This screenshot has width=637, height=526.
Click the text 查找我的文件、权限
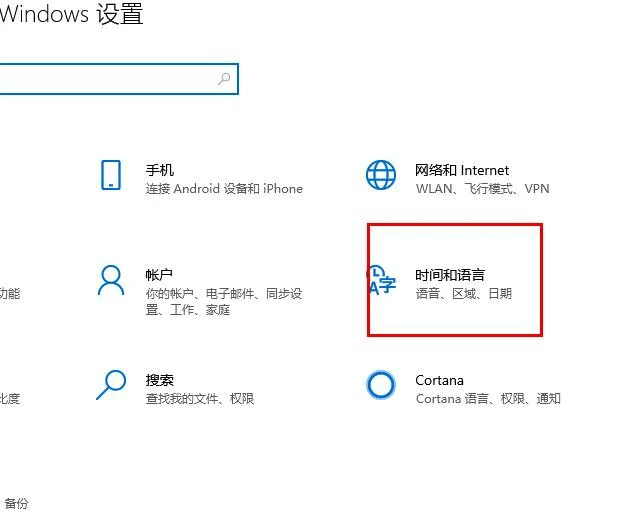pyautogui.click(x=200, y=398)
